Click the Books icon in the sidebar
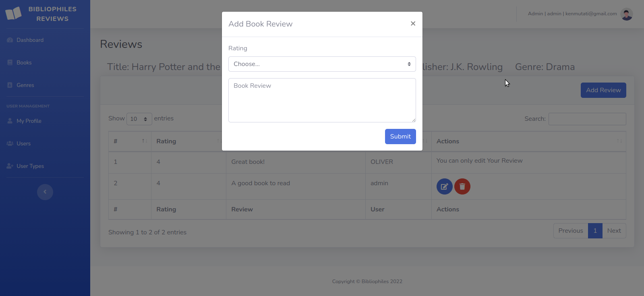The width and height of the screenshot is (644, 296). tap(10, 62)
